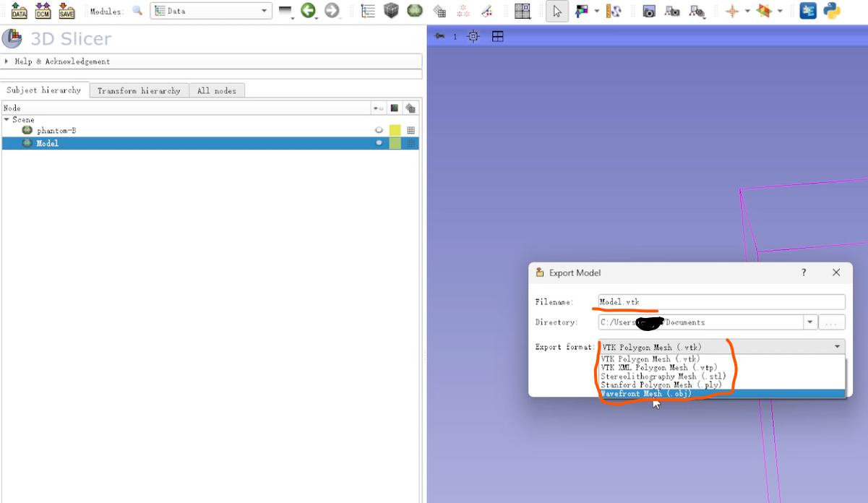This screenshot has height=503, width=868.
Task: Click the color column header icon
Action: tap(395, 108)
